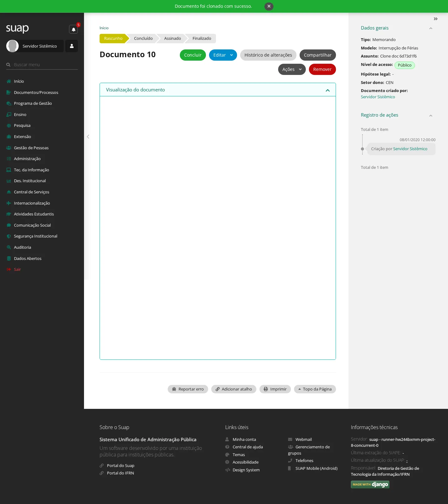Screen dimensions: 448x504
Task: Dismiss the success message with X
Action: 269,6
